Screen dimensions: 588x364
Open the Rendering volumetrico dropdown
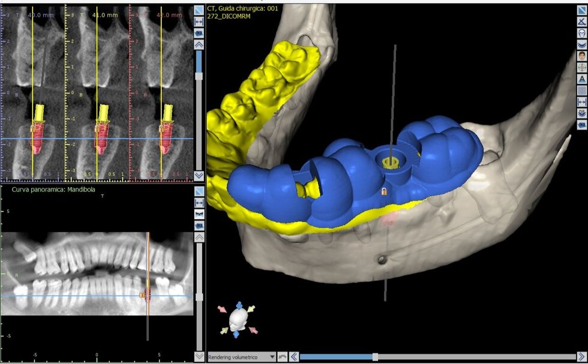tap(241, 357)
